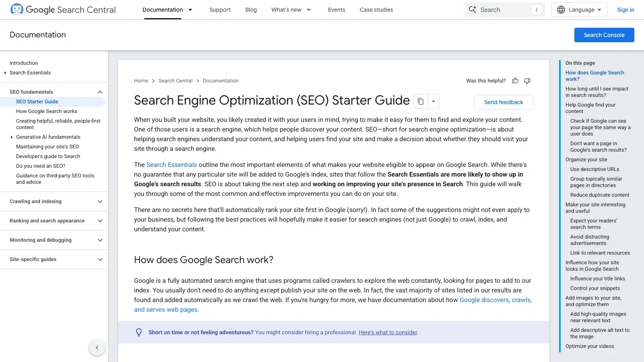Viewport: 644px width, 362px height.
Task: Click Home in the breadcrumb
Action: pos(141,81)
